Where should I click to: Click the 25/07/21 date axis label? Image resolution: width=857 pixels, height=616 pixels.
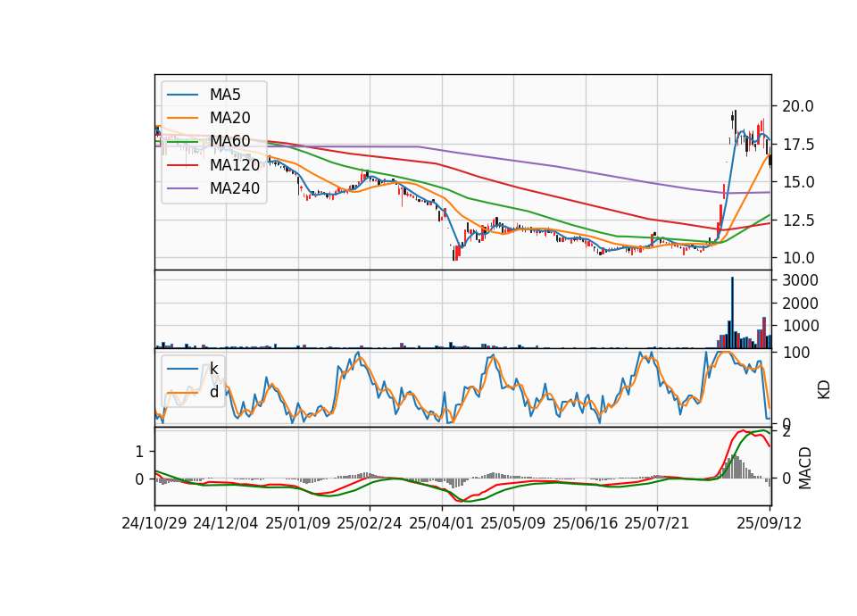click(657, 523)
